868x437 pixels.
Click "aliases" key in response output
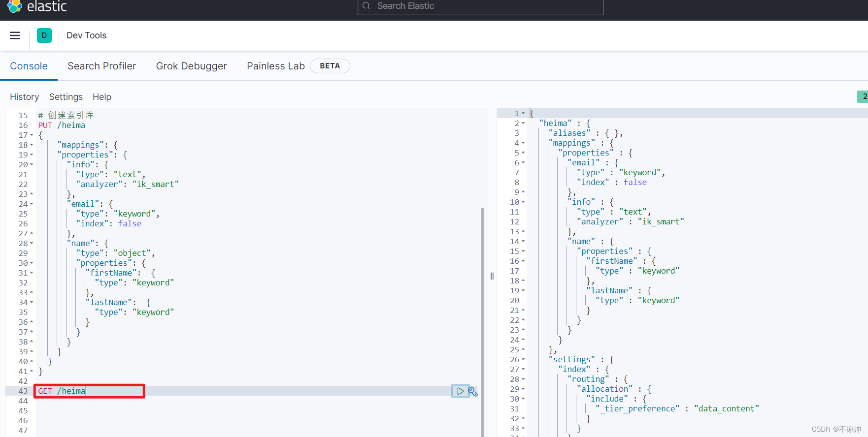(x=569, y=133)
